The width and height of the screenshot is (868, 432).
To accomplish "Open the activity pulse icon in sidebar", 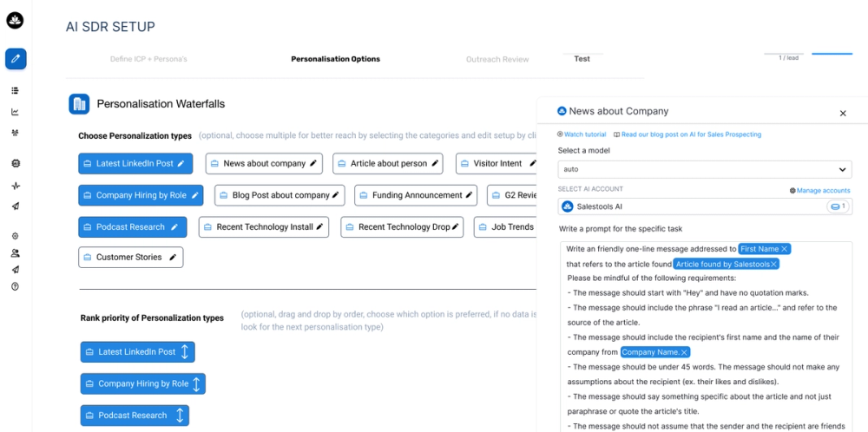I will 15,186.
